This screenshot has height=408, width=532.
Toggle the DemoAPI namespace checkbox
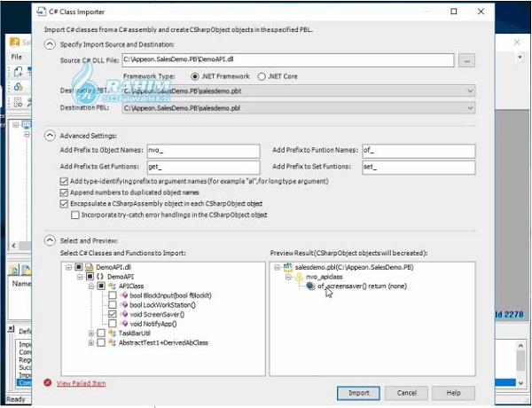point(90,277)
